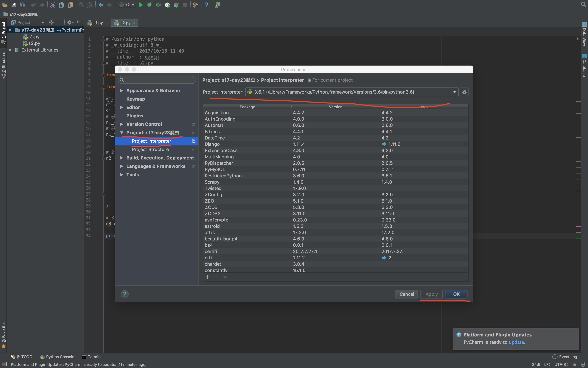Switch to the s1.py editor tab
Screen dimensions: 588x368
coord(98,23)
